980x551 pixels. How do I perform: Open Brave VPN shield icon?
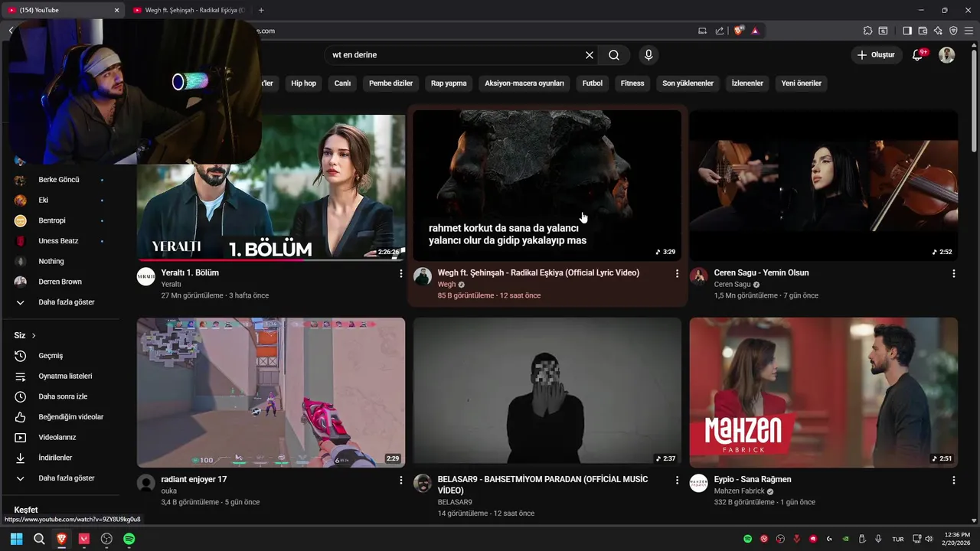pyautogui.click(x=953, y=31)
